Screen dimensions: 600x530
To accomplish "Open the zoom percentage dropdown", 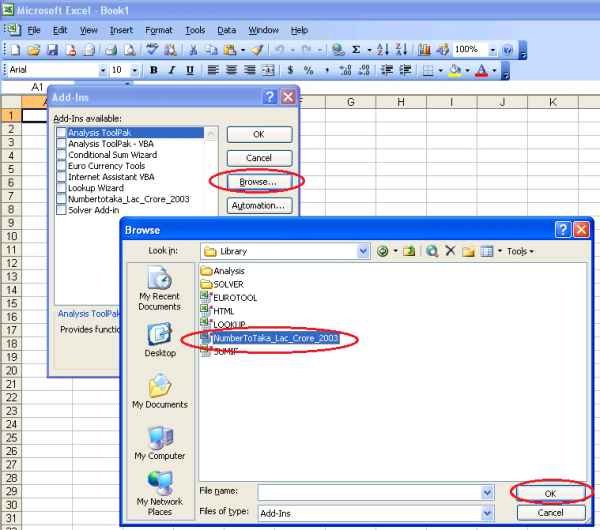I will [492, 50].
